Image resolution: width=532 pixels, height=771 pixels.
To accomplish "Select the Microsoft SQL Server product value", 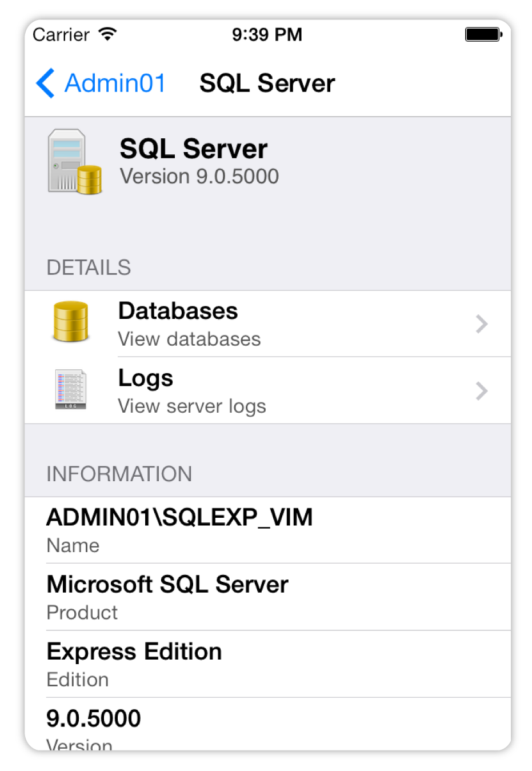I will tap(167, 585).
